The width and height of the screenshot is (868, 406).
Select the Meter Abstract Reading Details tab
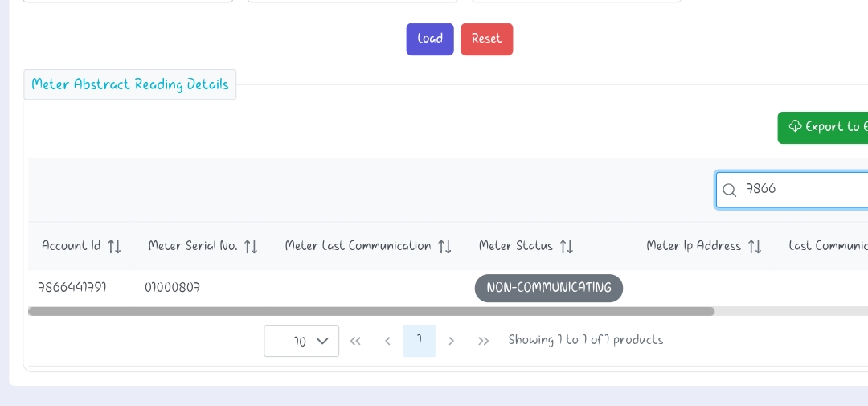(x=130, y=84)
